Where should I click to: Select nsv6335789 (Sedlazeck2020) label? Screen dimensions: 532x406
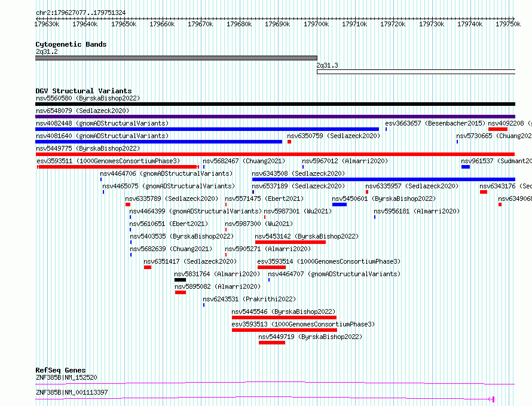click(172, 199)
